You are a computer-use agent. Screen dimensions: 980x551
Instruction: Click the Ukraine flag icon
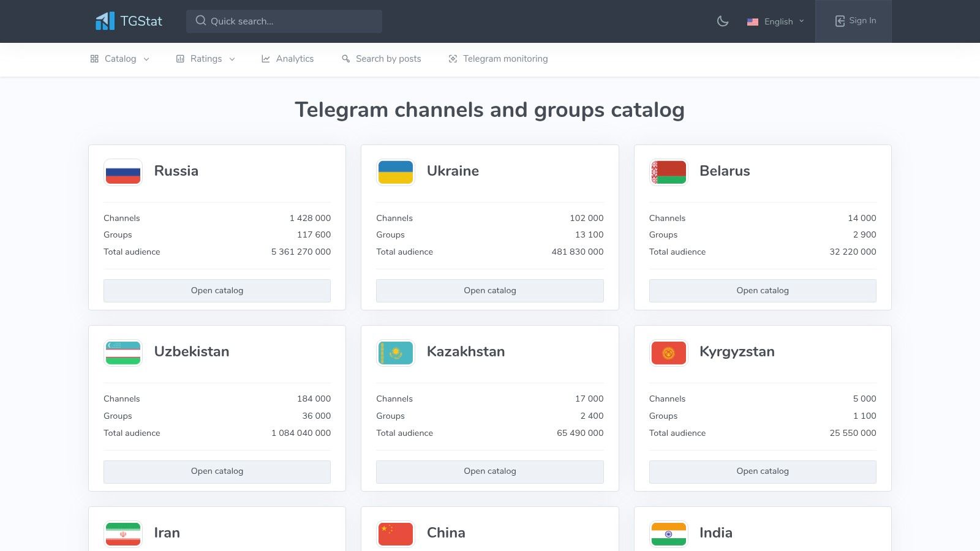point(396,172)
